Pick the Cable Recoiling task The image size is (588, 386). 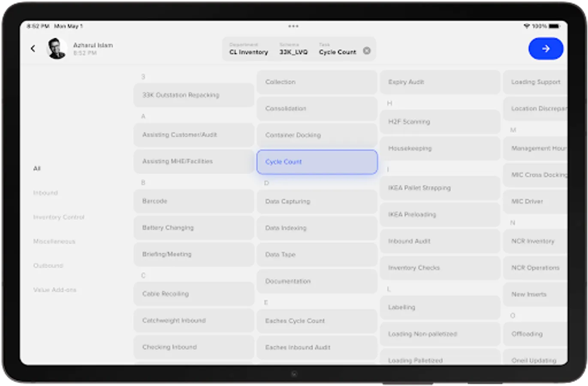[x=194, y=294]
